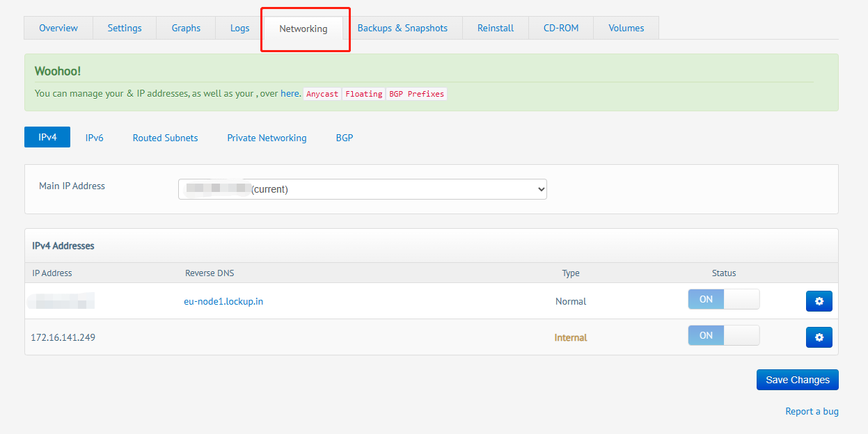Viewport: 868px width, 434px height.
Task: Open the Logs tab
Action: click(x=239, y=29)
